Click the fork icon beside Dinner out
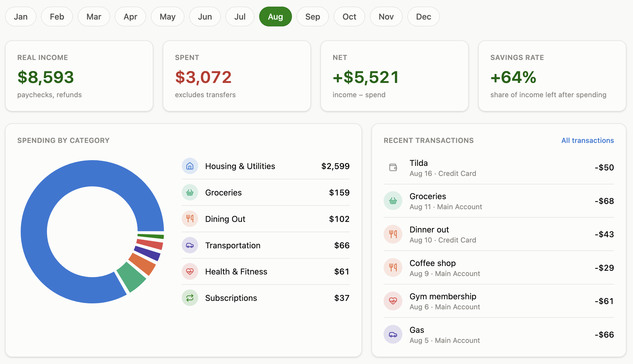This screenshot has height=364, width=633. [x=393, y=234]
